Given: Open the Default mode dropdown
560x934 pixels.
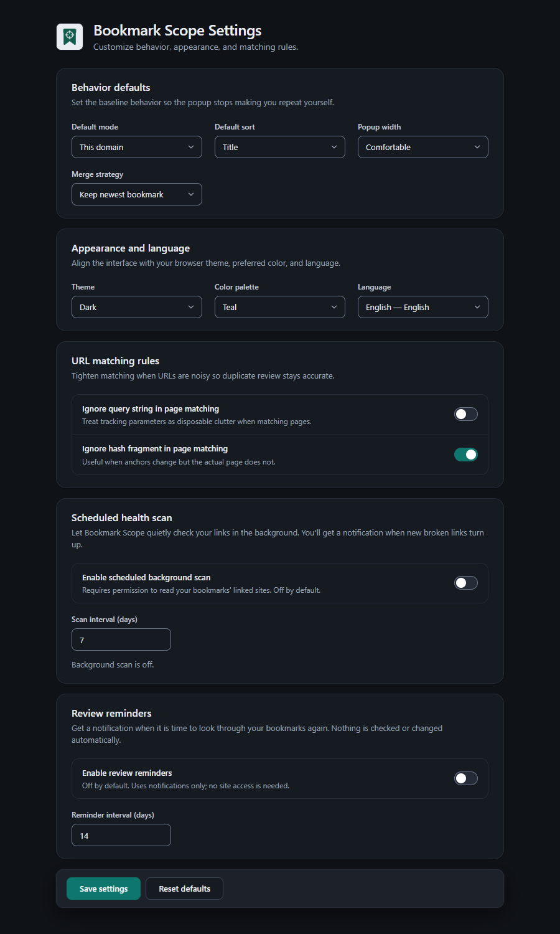Looking at the screenshot, I should coord(137,147).
